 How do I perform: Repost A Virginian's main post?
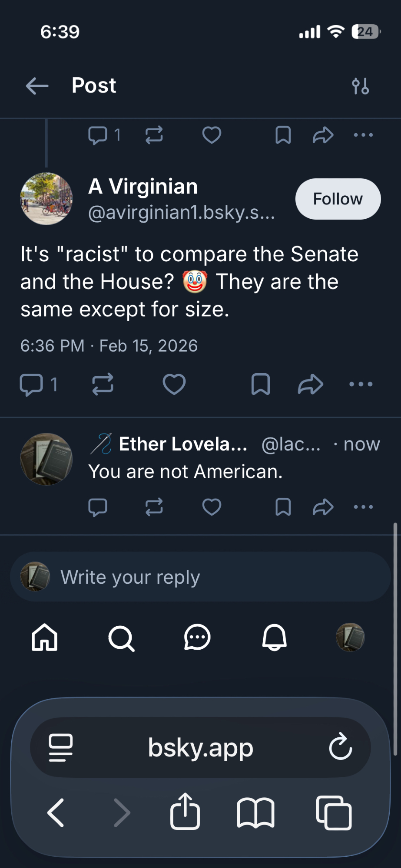point(103,384)
